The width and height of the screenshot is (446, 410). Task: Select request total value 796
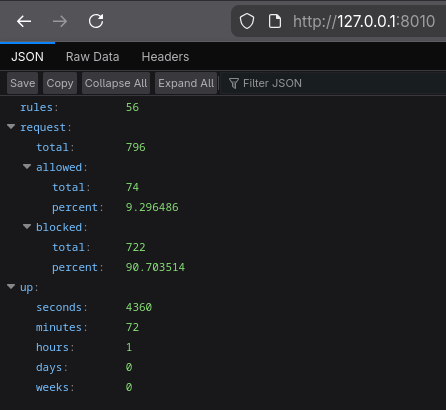tap(136, 147)
